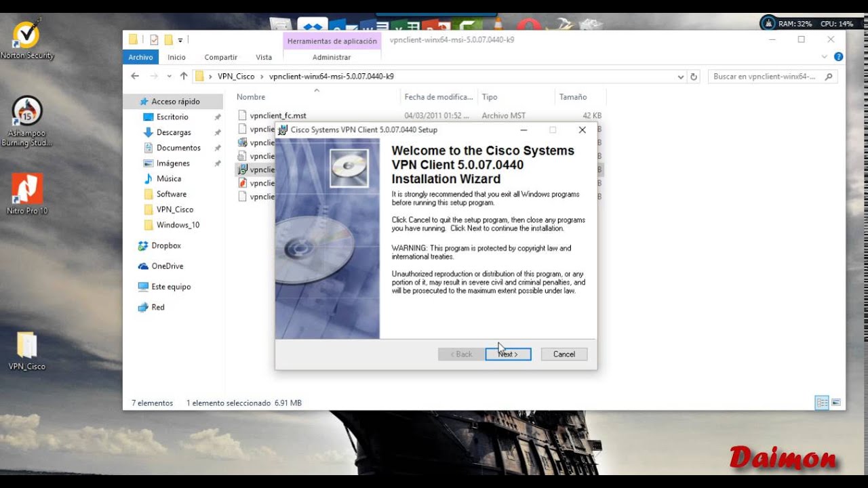The height and width of the screenshot is (488, 868).
Task: Select Este equipo in the navigation pane
Action: pos(171,287)
